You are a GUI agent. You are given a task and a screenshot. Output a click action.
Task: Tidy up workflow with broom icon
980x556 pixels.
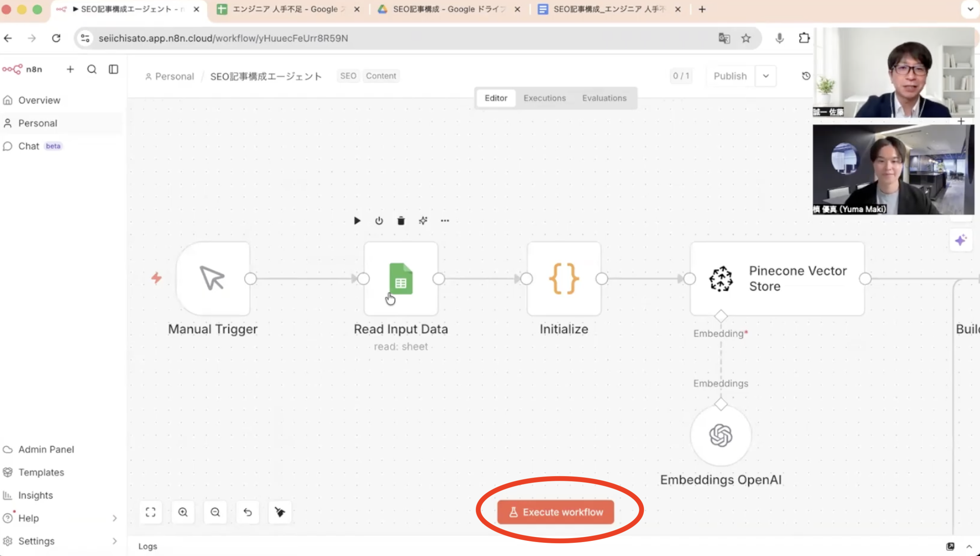coord(280,512)
